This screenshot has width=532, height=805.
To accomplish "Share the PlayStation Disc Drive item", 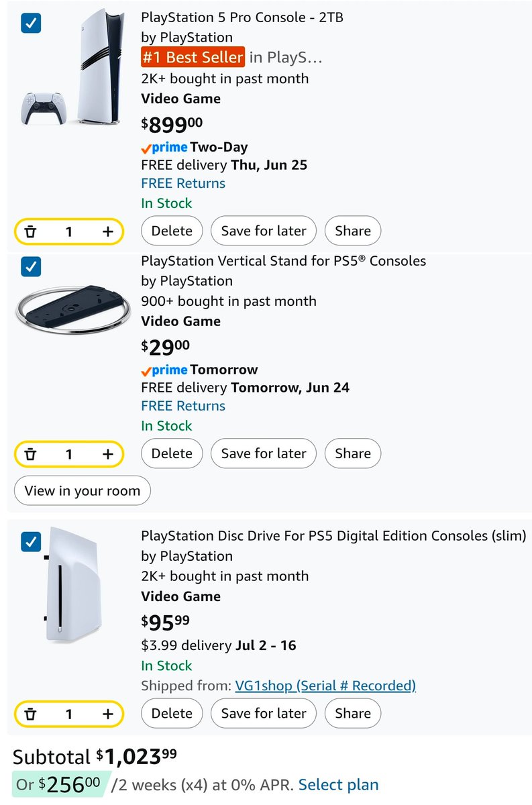I will click(353, 713).
